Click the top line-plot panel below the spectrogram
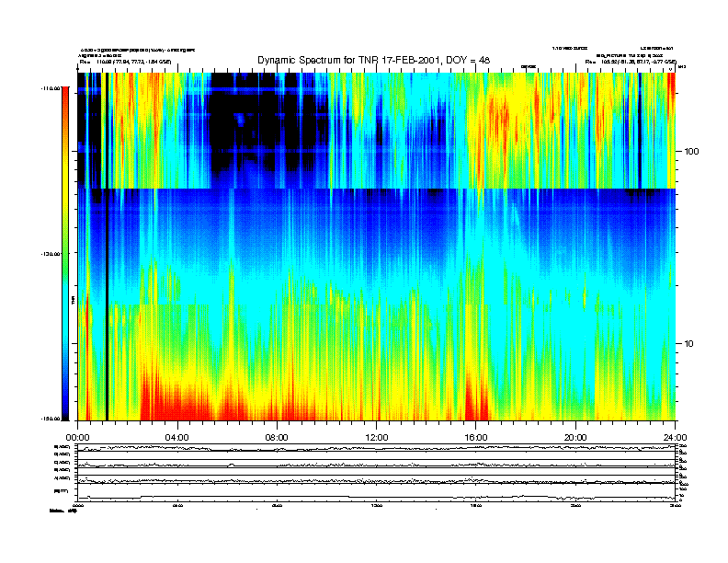Viewport: 728px width, 563px height. coord(377,448)
